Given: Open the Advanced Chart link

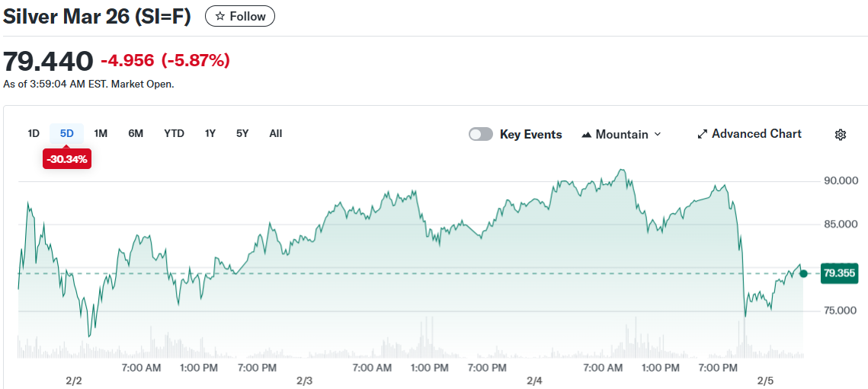Looking at the screenshot, I should tap(756, 134).
